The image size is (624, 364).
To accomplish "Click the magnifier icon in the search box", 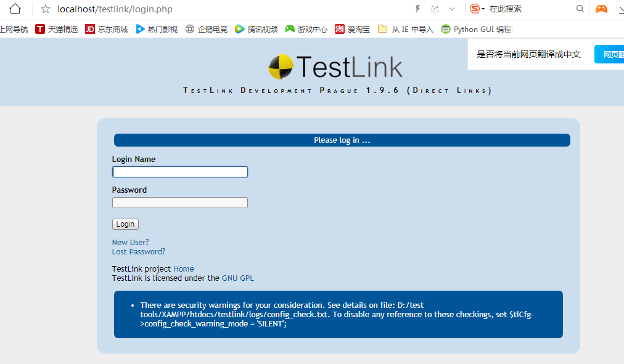I will (x=580, y=9).
